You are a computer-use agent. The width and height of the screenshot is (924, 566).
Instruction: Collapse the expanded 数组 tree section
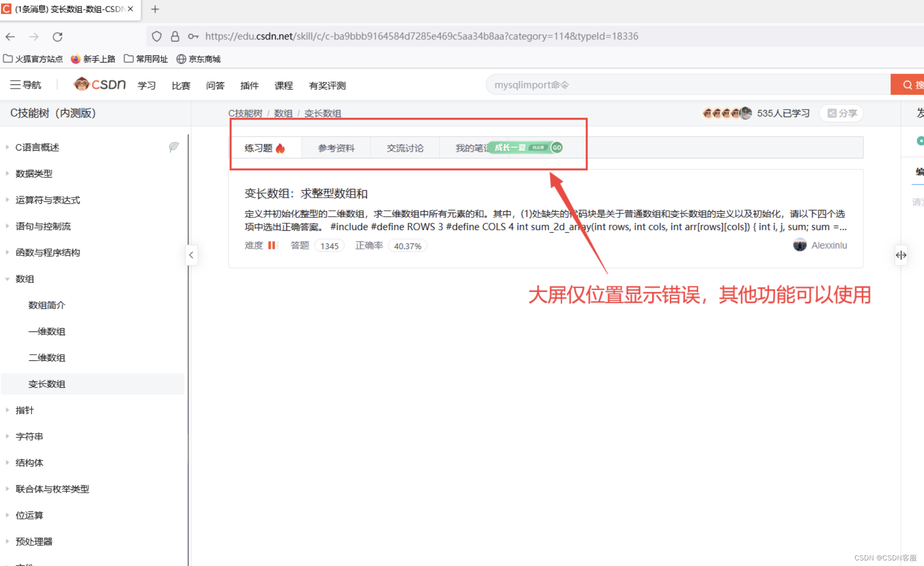pyautogui.click(x=7, y=278)
